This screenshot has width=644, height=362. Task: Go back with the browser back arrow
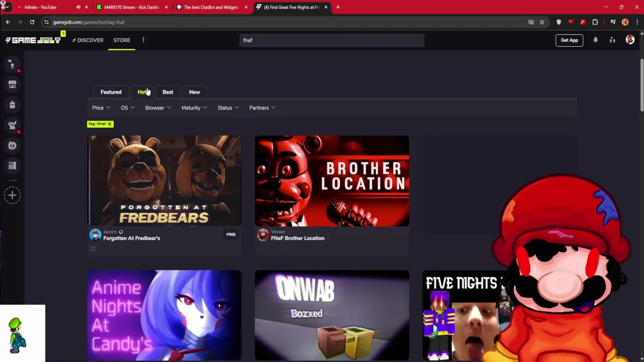pos(8,22)
